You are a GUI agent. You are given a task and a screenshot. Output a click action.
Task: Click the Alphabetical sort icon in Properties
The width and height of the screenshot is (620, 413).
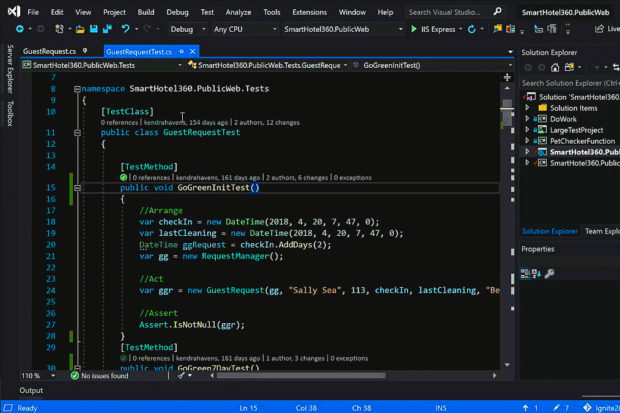pos(537,273)
